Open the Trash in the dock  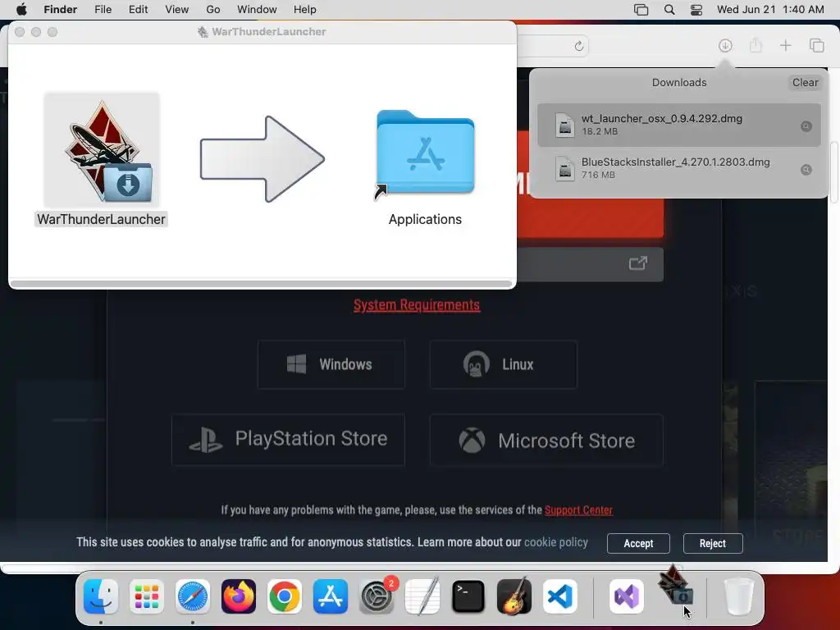(x=739, y=596)
